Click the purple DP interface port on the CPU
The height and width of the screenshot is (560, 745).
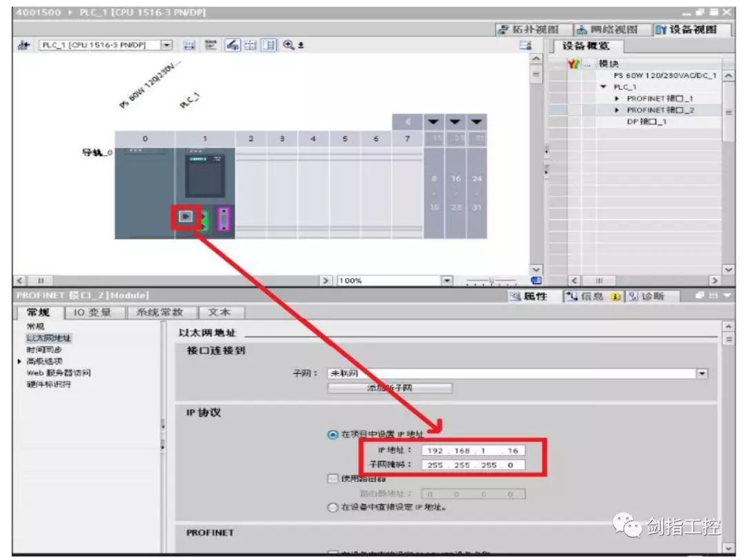tap(223, 220)
